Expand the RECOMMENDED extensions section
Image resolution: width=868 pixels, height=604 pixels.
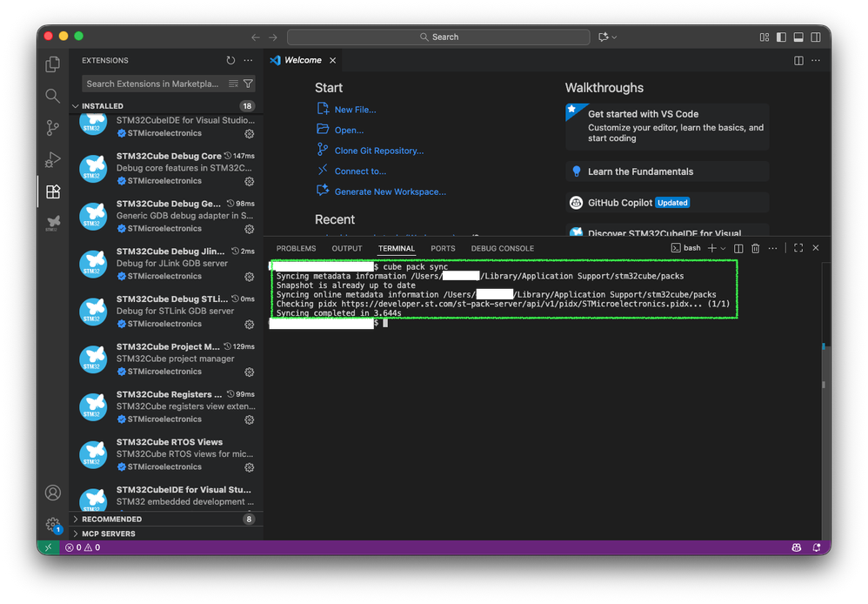tap(165, 520)
